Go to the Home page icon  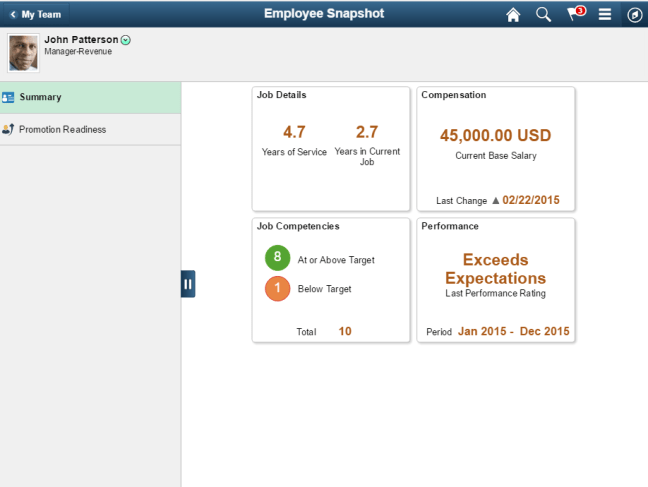point(513,15)
